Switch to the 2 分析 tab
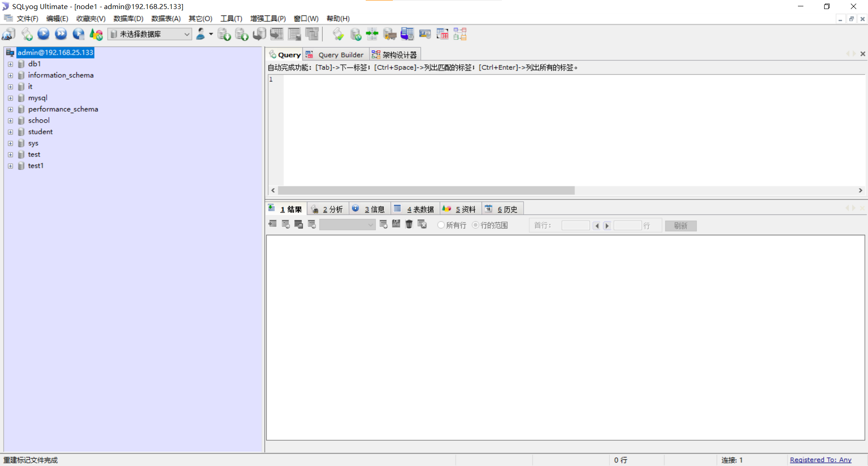The height and width of the screenshot is (466, 868). (x=328, y=209)
